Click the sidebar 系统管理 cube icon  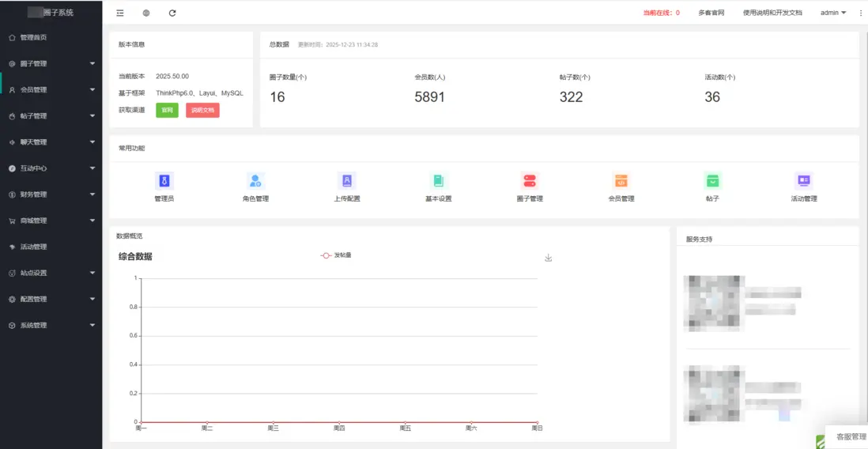tap(12, 326)
